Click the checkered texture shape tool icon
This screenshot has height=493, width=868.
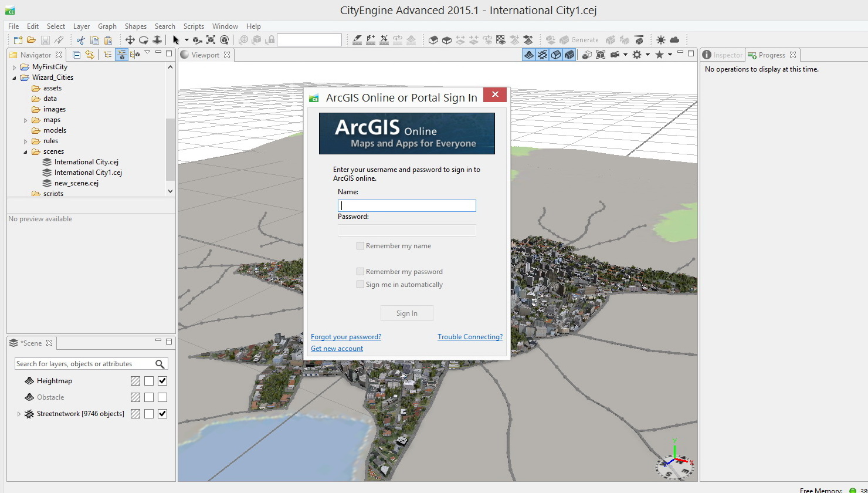pyautogui.click(x=501, y=40)
